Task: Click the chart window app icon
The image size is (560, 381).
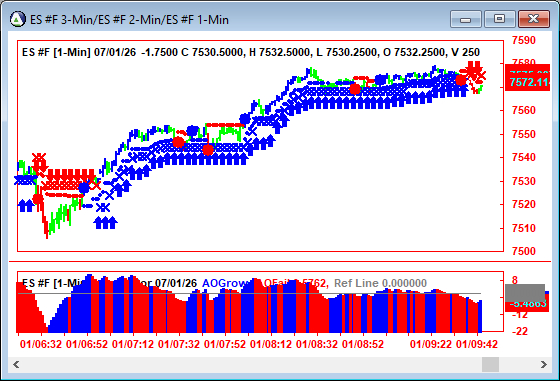Action: (x=18, y=19)
